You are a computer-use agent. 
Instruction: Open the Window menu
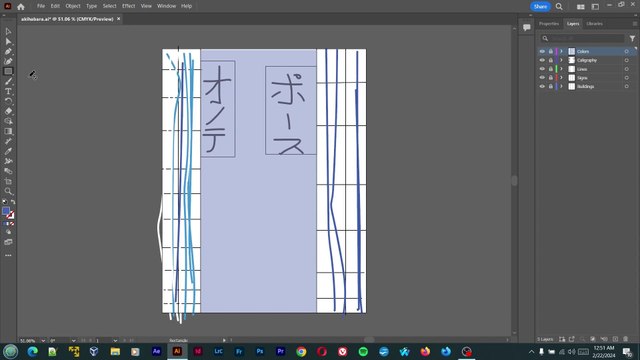pos(167,6)
